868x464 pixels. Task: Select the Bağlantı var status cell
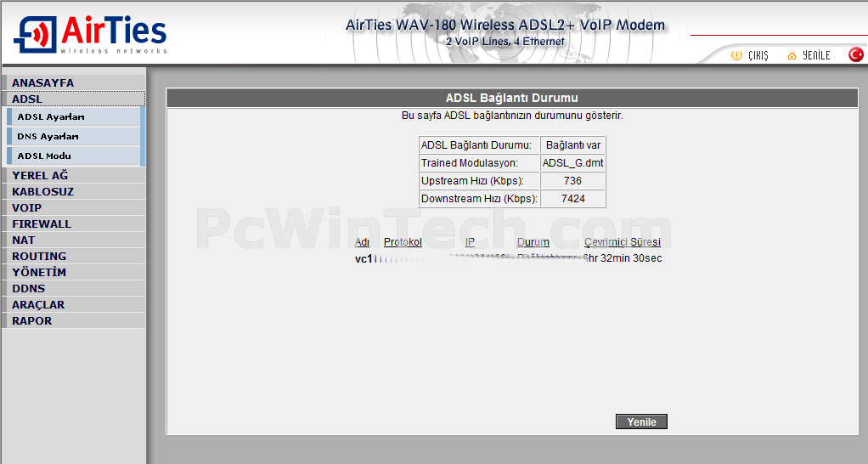(x=573, y=145)
